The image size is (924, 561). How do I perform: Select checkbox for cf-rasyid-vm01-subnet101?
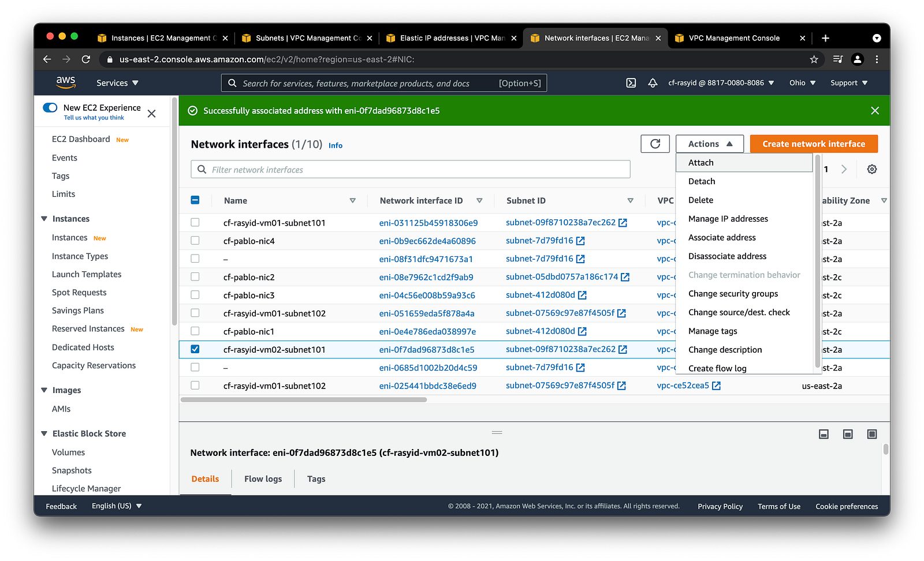[x=195, y=222]
